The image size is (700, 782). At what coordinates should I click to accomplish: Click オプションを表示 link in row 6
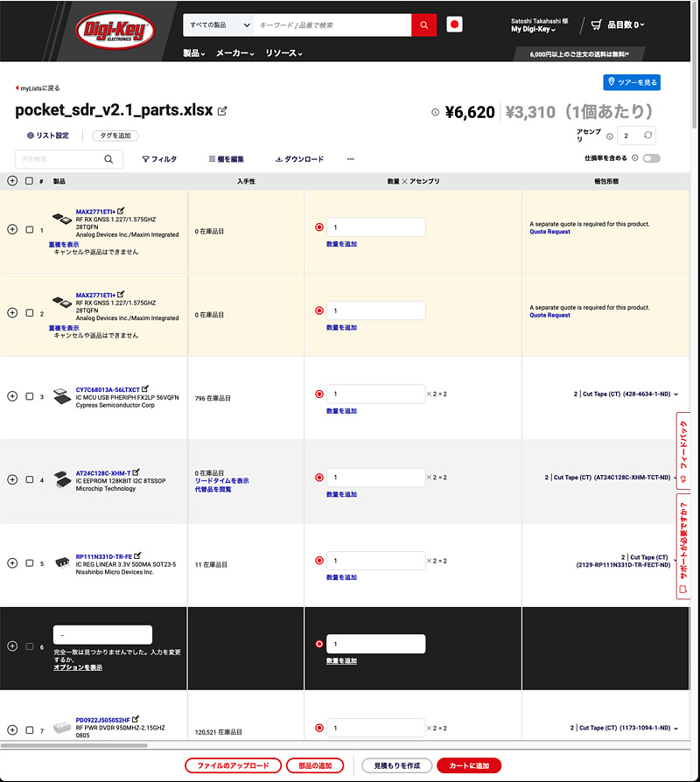click(x=78, y=667)
